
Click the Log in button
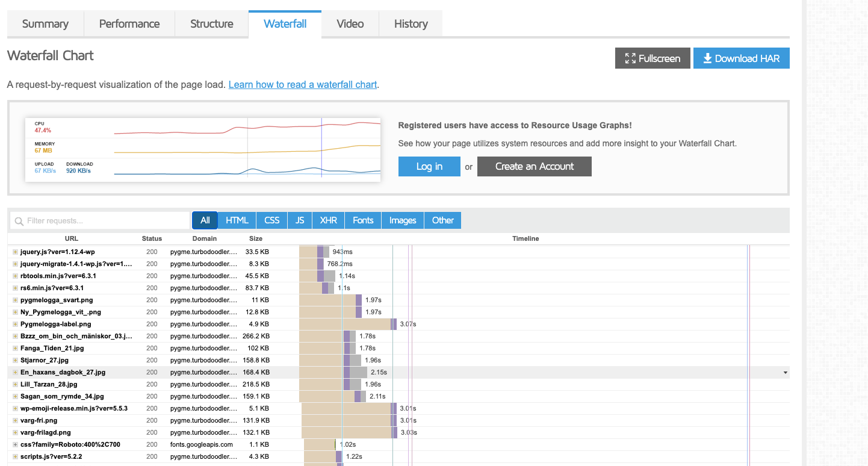tap(429, 167)
